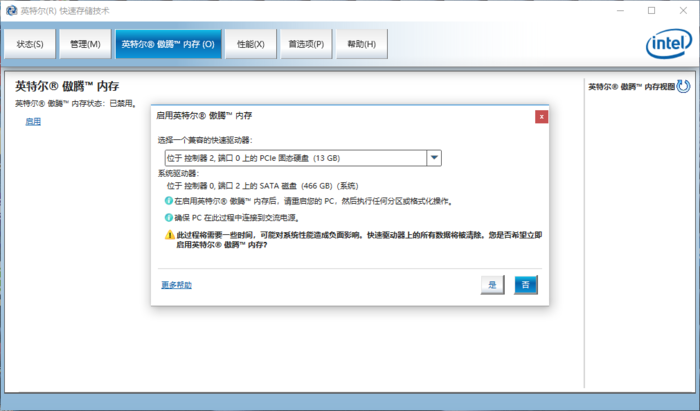
Task: Open the 帮助(H) tab
Action: point(362,44)
